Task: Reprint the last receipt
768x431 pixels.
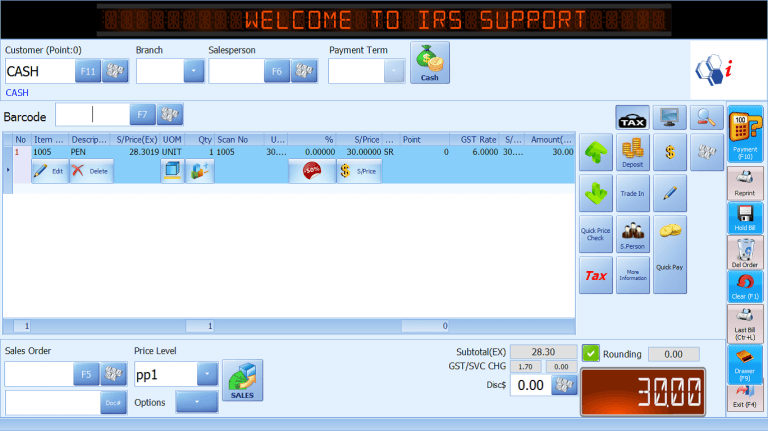Action: coord(745,183)
